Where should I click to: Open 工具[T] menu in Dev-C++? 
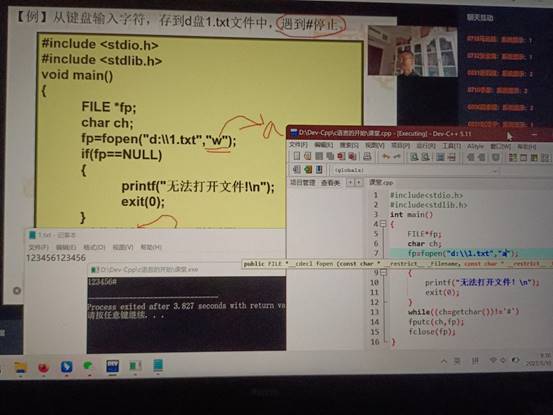pyautogui.click(x=451, y=146)
